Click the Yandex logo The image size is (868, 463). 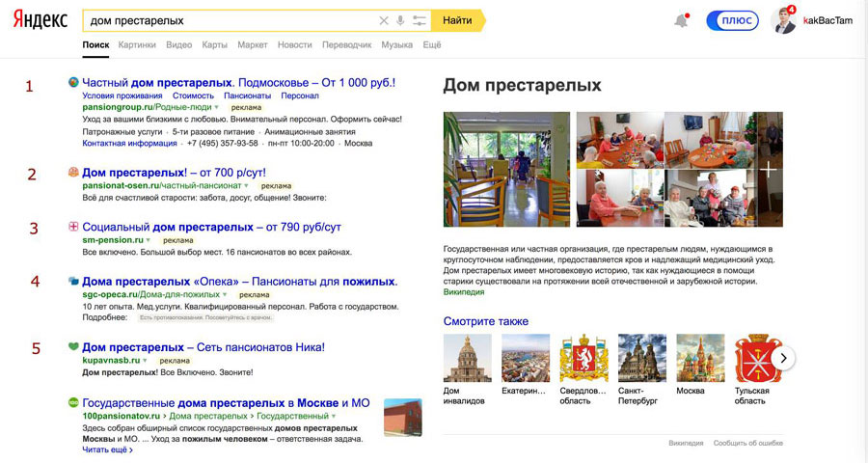[41, 20]
